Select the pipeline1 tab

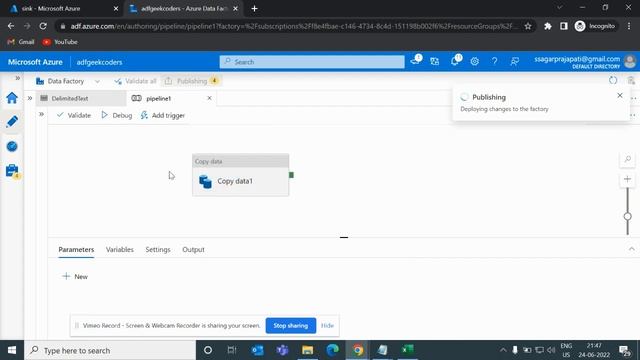pyautogui.click(x=159, y=98)
